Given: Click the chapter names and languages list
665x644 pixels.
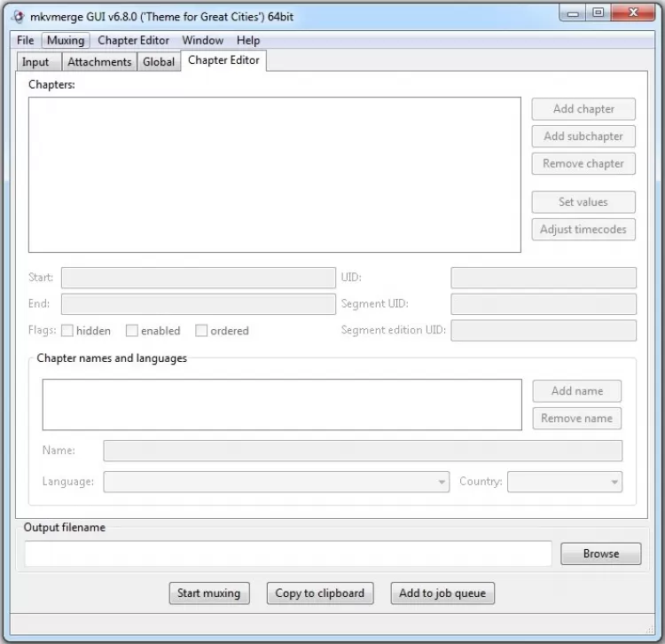Looking at the screenshot, I should click(x=282, y=404).
